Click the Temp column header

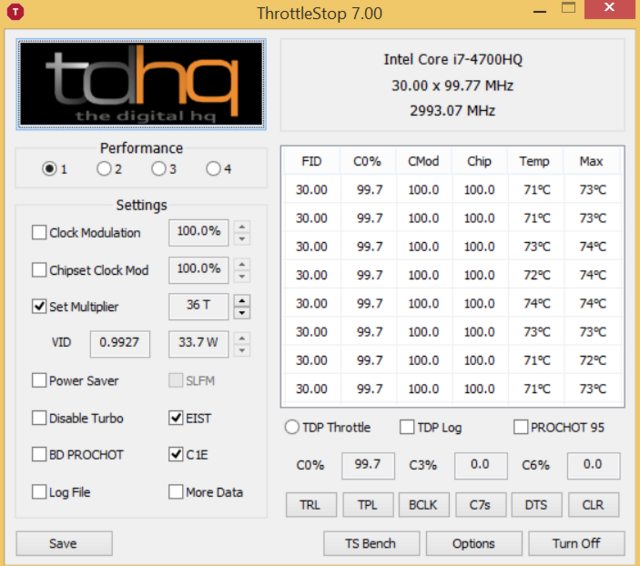pyautogui.click(x=535, y=161)
